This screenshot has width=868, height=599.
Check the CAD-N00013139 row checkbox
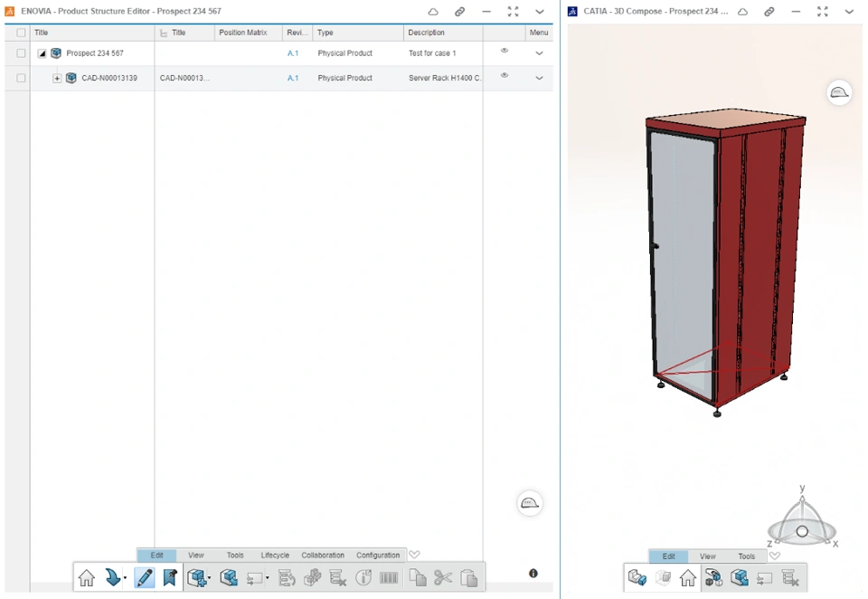pyautogui.click(x=21, y=78)
